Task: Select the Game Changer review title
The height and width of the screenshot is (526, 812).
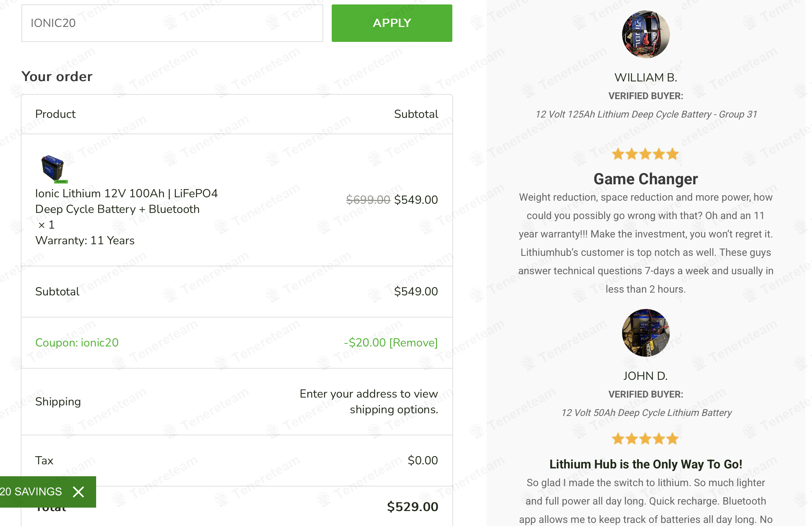Action: click(x=645, y=179)
